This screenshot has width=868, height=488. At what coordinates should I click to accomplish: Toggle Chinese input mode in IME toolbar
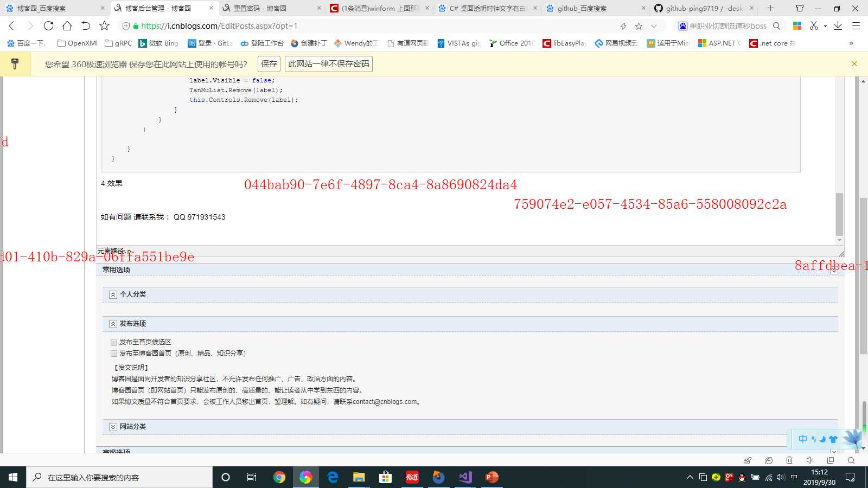point(803,439)
